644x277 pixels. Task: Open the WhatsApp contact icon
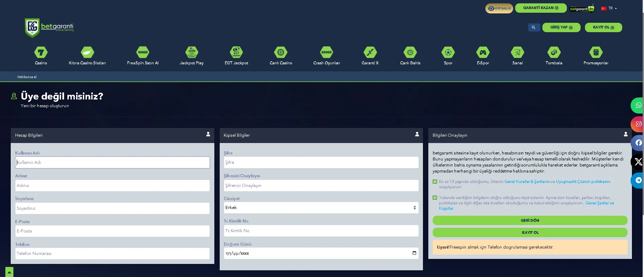tap(638, 106)
